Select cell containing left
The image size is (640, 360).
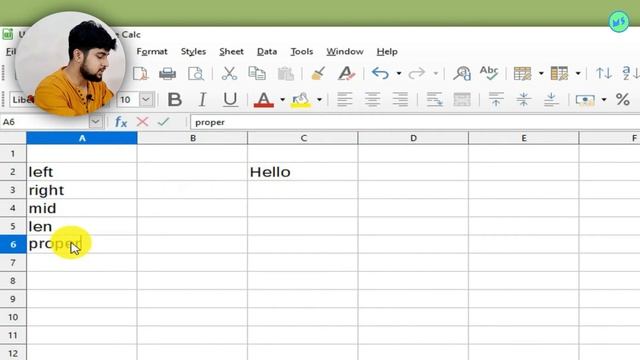pyautogui.click(x=82, y=172)
